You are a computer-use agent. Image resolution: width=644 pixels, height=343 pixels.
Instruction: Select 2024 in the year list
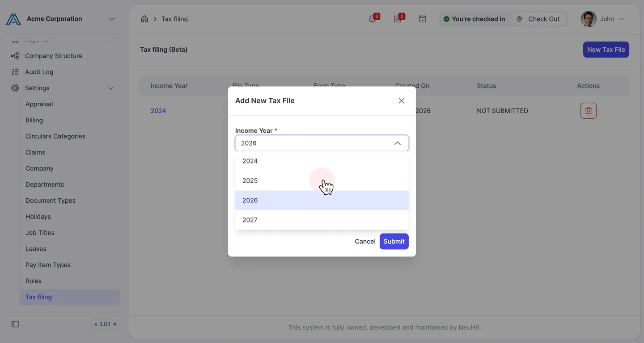(322, 161)
